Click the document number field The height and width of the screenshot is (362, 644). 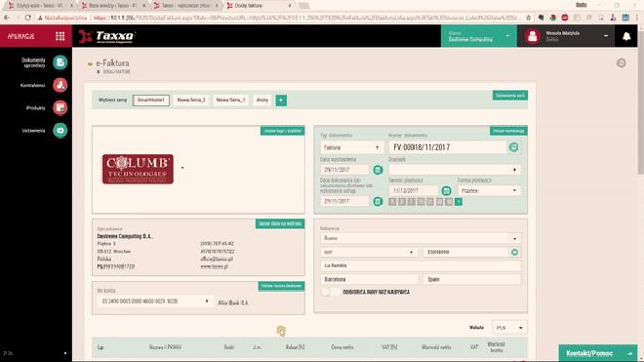tap(448, 147)
